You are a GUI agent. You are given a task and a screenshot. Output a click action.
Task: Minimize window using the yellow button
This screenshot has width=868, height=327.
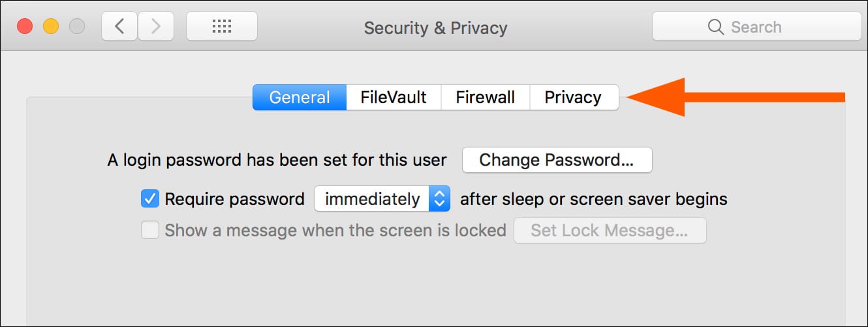click(51, 27)
